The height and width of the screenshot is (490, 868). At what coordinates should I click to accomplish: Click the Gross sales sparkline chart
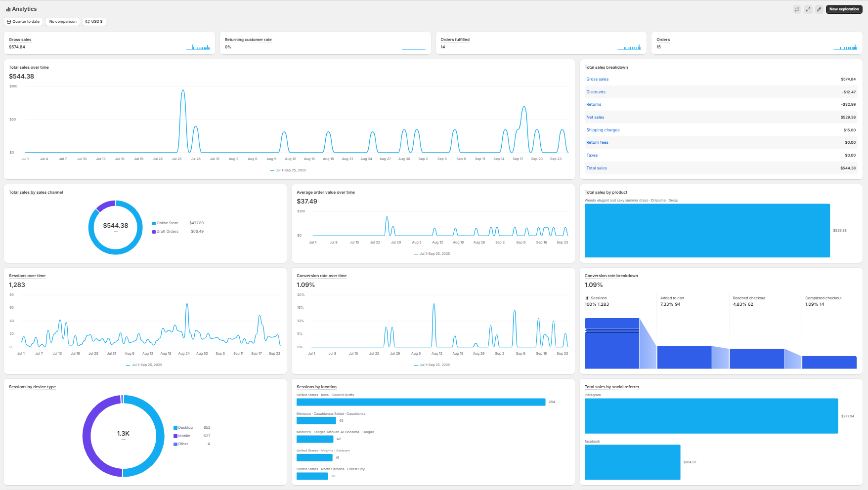[x=198, y=47]
